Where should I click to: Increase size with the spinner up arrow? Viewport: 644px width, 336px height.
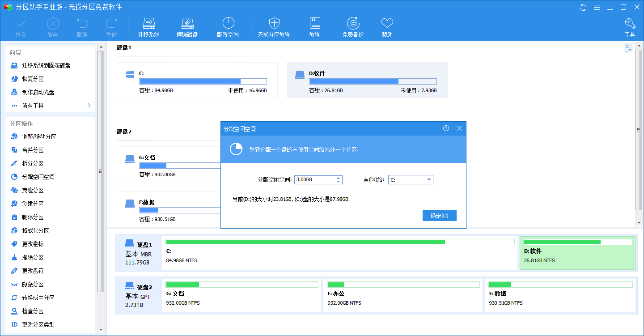[x=339, y=177]
